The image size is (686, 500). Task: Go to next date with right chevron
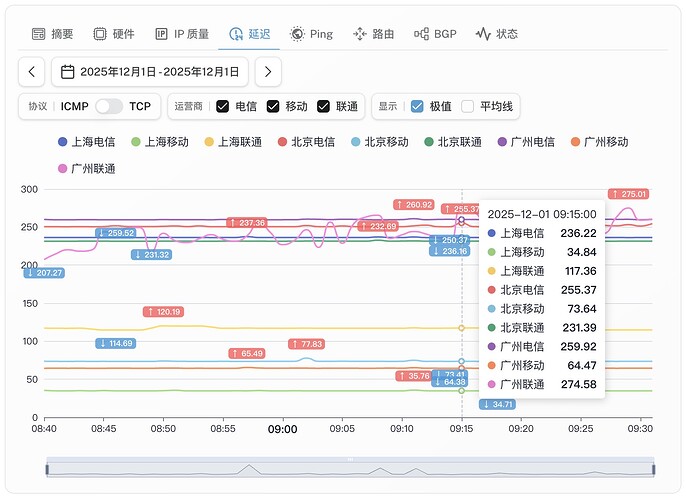(x=268, y=72)
